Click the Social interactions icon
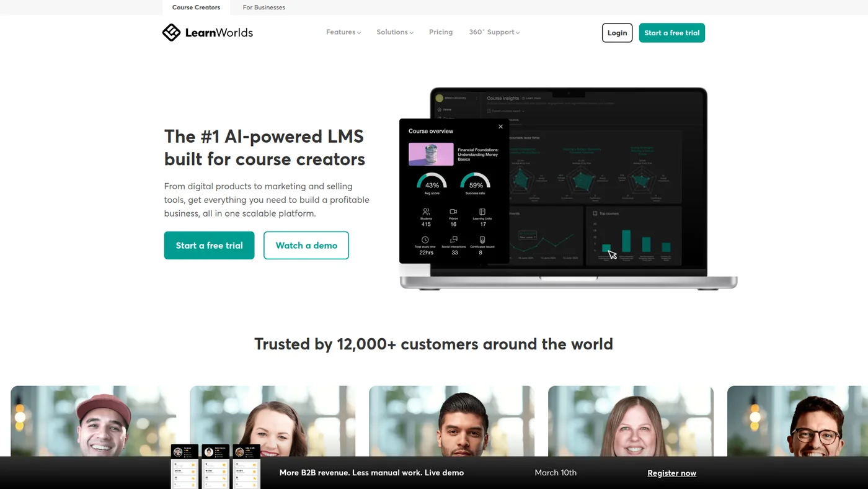The image size is (868, 489). coord(454,240)
